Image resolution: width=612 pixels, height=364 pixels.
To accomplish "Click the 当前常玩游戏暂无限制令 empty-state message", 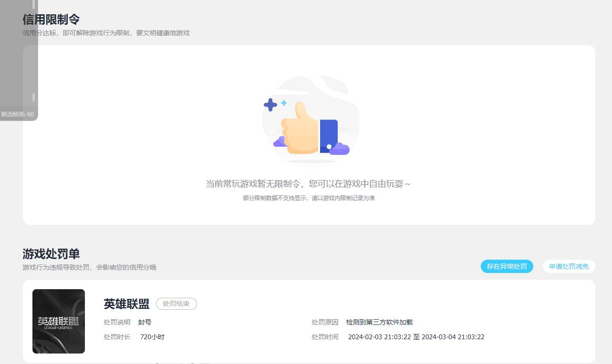I will 309,183.
